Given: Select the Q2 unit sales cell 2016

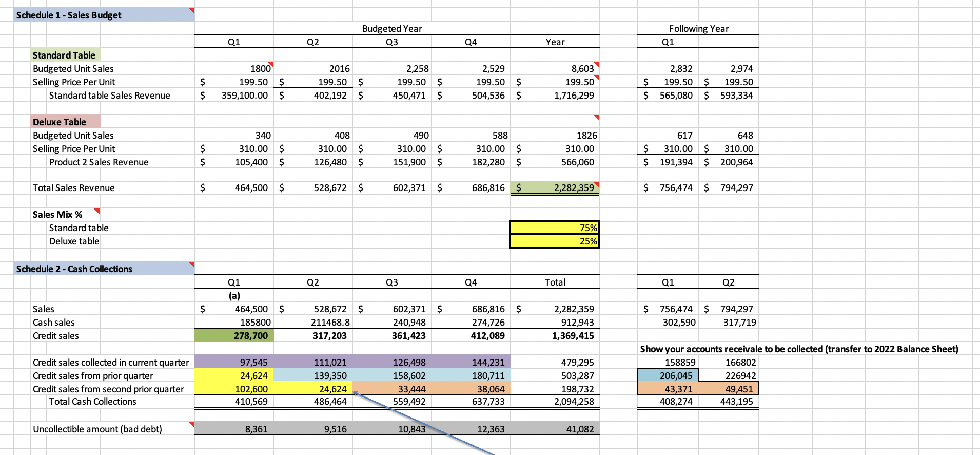Looking at the screenshot, I should [x=313, y=68].
